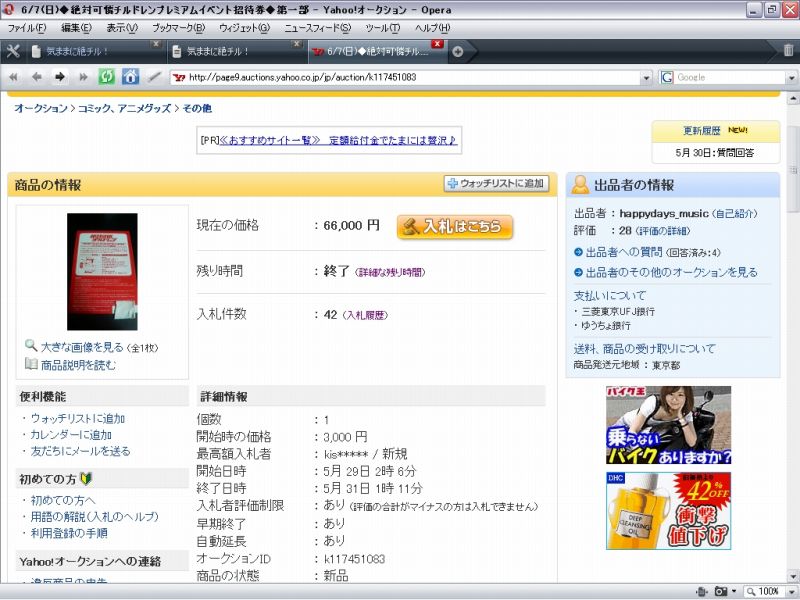Screen dimensions: 800x600
Task: Open the ウィジェット menu
Action: 244,28
